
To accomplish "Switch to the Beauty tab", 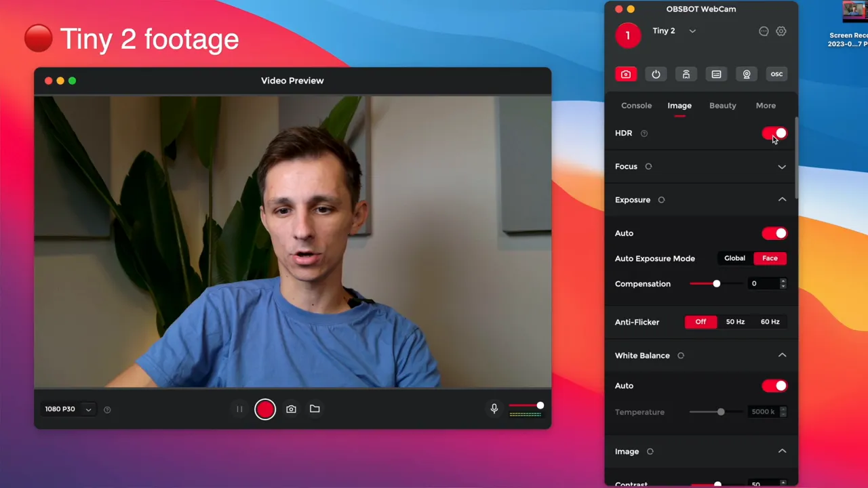I will (x=723, y=106).
